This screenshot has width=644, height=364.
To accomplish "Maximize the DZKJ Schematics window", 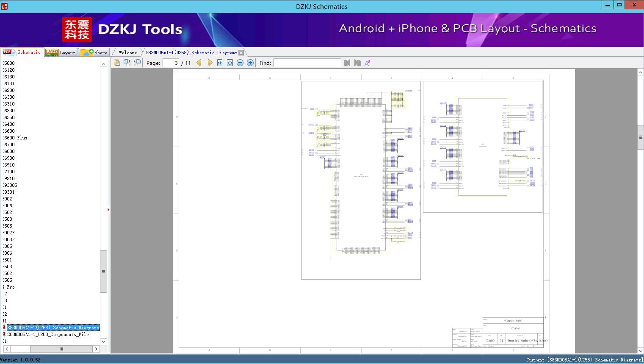I will tap(619, 5).
